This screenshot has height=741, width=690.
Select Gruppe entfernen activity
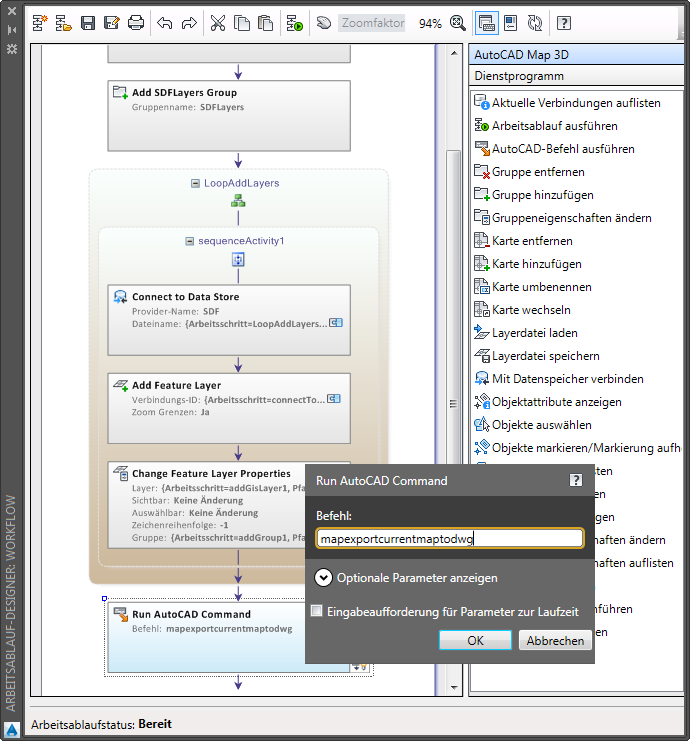tap(529, 172)
